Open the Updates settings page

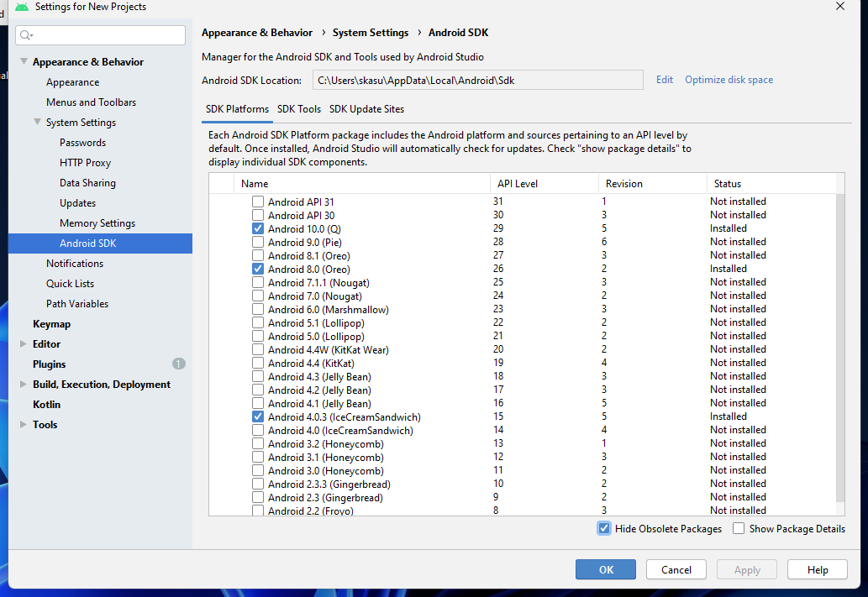(77, 203)
